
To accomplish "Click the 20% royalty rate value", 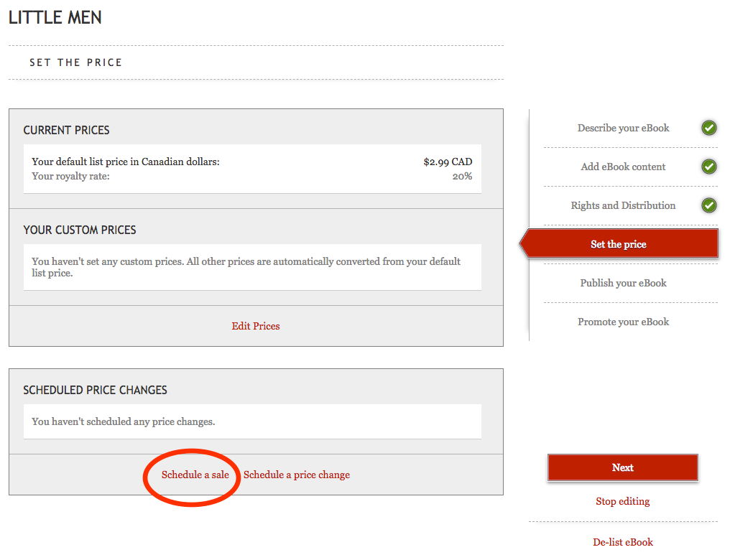I will [x=462, y=176].
